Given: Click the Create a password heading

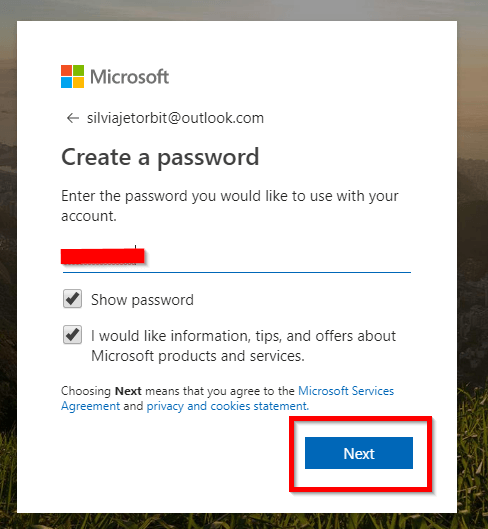Looking at the screenshot, I should coord(160,158).
